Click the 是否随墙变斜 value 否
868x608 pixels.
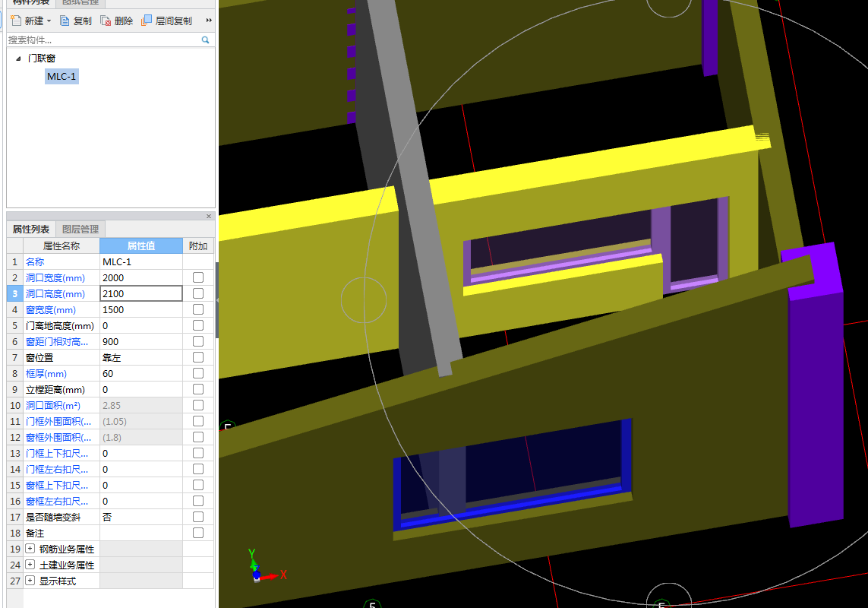(x=141, y=517)
